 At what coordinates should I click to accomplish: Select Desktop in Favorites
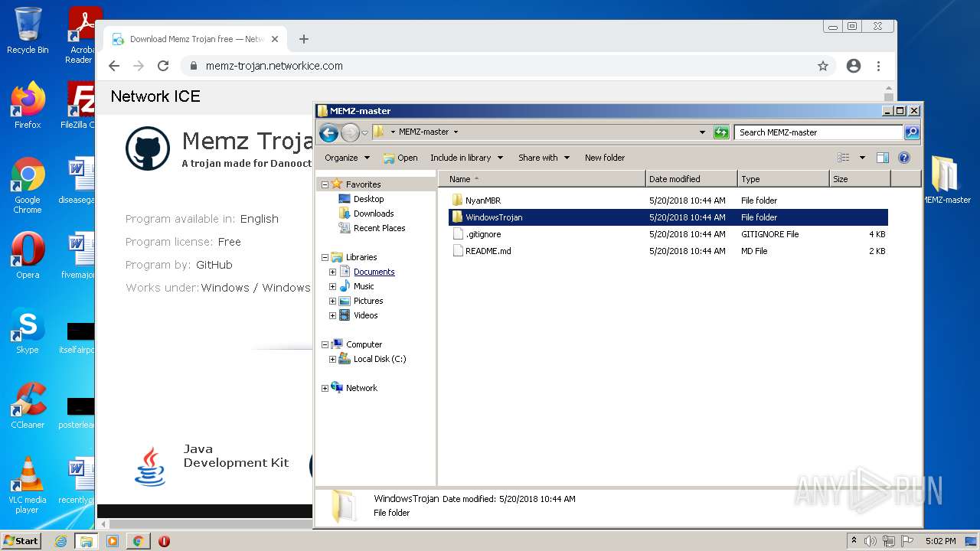coord(368,199)
